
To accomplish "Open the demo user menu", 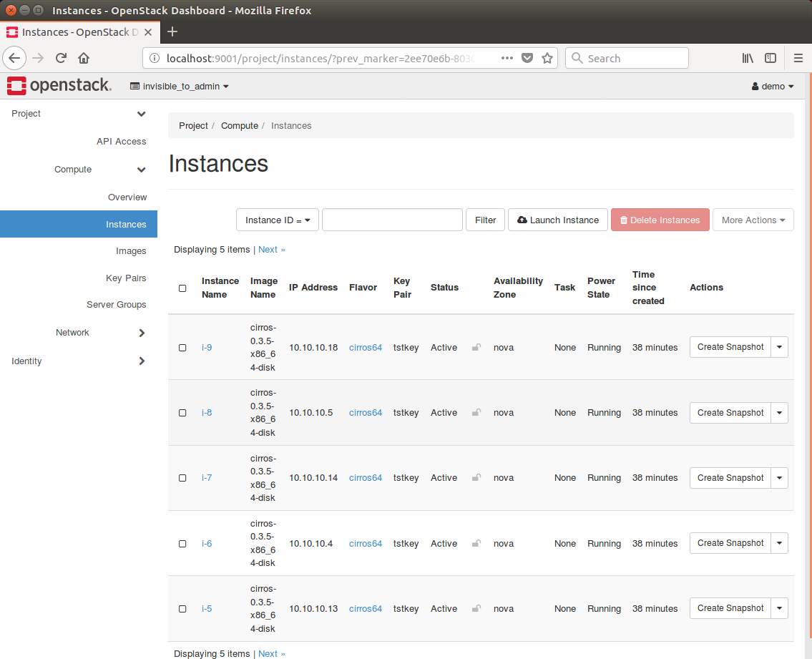I will (x=773, y=87).
